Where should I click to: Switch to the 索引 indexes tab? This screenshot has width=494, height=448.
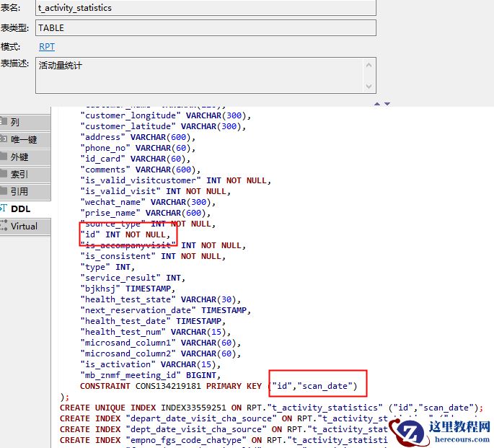[25, 175]
